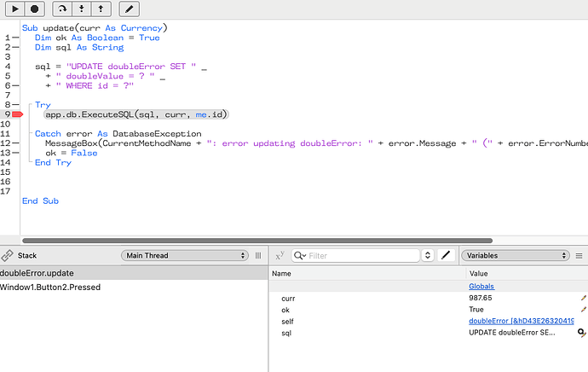Image resolution: width=588 pixels, height=372 pixels.
Task: Click the pencil button beside the Filter field
Action: 446,255
